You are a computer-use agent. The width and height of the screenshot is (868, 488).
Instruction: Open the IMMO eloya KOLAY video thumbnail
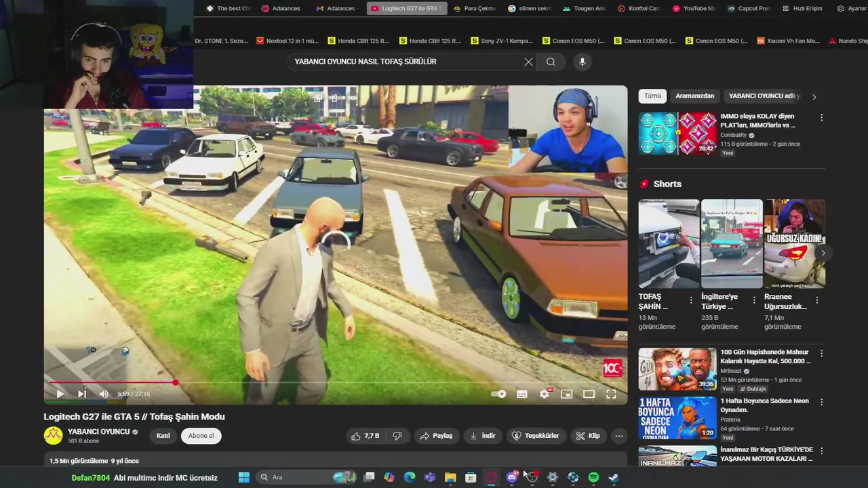pyautogui.click(x=677, y=134)
